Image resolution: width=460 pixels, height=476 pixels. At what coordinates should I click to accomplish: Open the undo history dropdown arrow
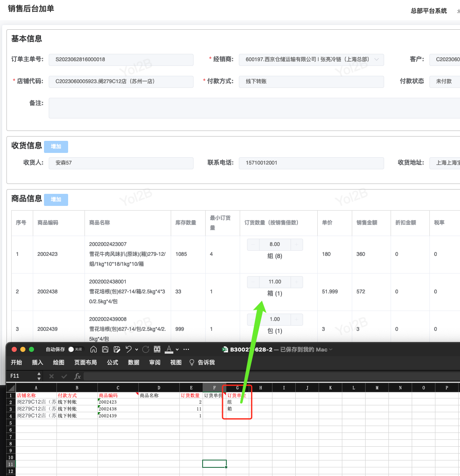tap(137, 349)
